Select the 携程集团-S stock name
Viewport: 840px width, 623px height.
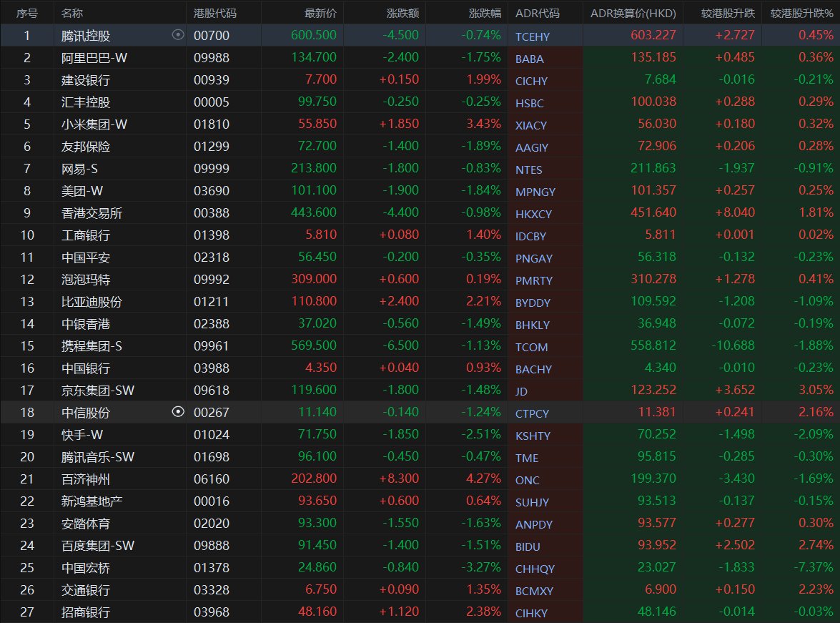[92, 345]
